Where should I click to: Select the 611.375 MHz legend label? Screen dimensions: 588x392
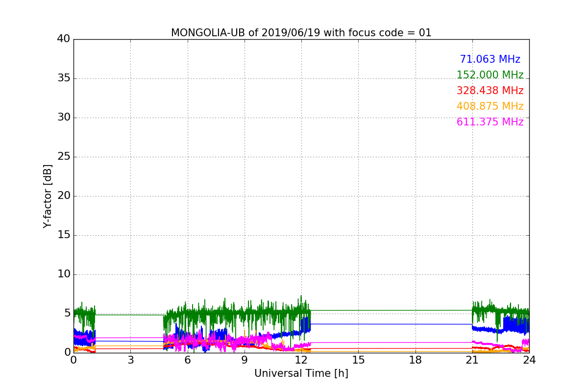click(x=490, y=122)
